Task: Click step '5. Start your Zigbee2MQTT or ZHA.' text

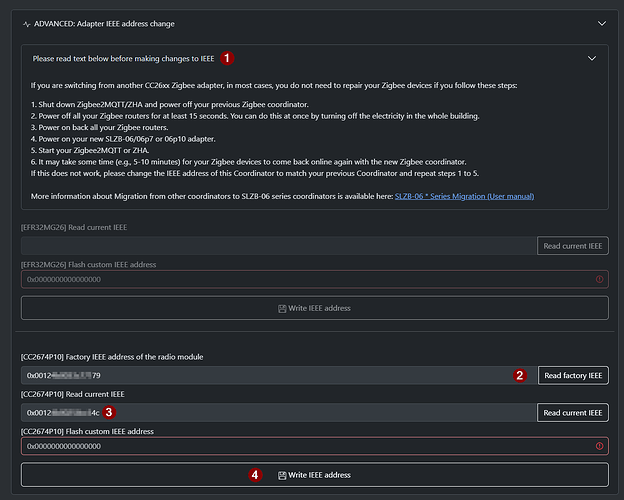Action: (90, 150)
